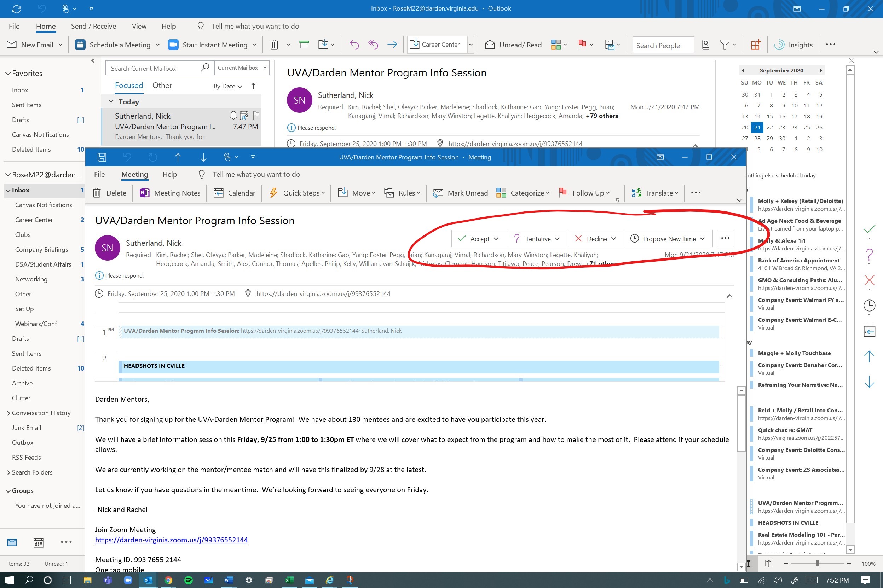Click Send/Receive sync icon in title bar
The width and height of the screenshot is (883, 588).
[x=17, y=8]
